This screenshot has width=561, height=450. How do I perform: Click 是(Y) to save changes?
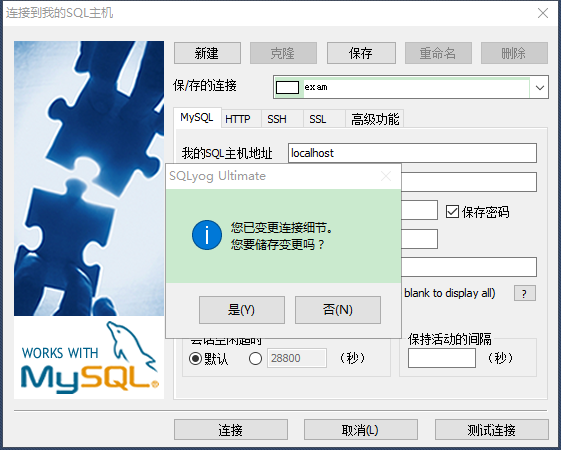click(242, 310)
